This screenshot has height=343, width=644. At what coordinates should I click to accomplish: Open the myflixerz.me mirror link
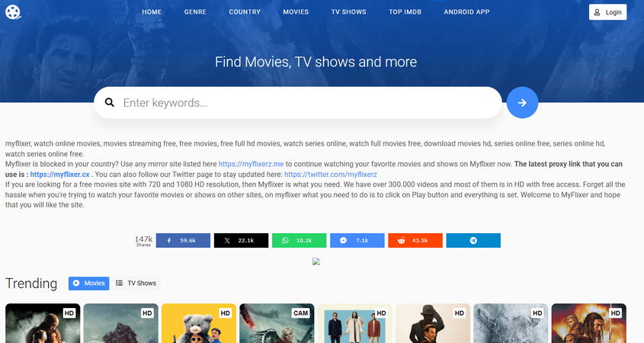tap(251, 164)
